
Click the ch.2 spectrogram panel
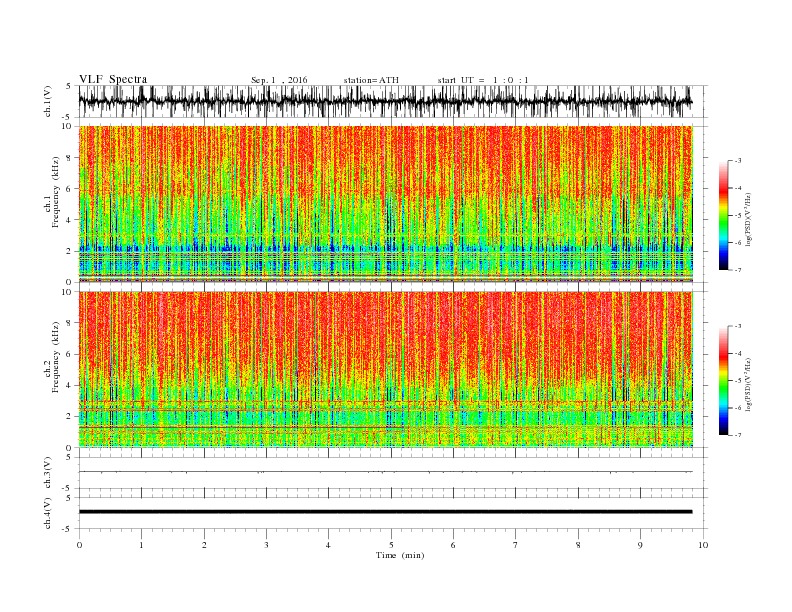point(386,369)
